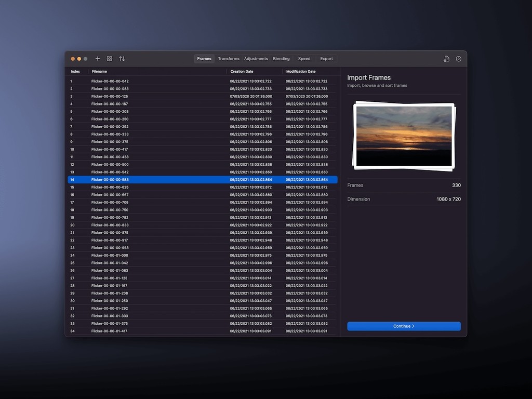
Task: Select frame Flicker-00-00-00-125 row
Action: click(110, 96)
